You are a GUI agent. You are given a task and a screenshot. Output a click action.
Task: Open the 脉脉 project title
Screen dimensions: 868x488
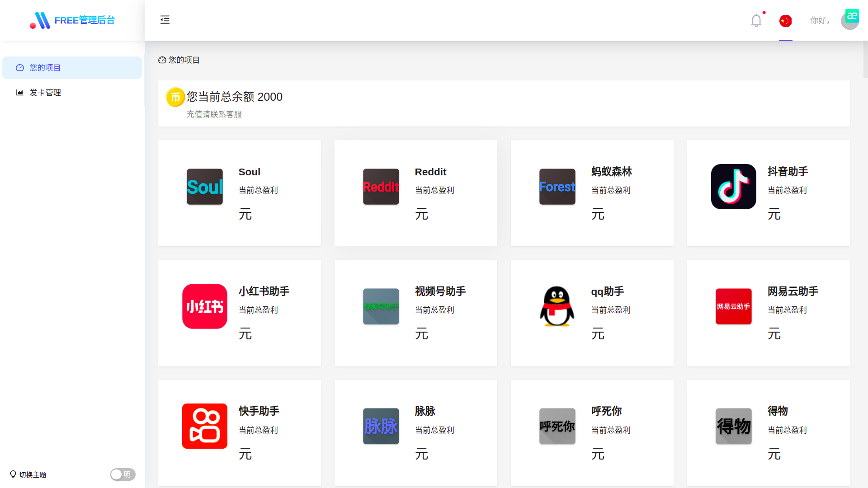coord(425,411)
